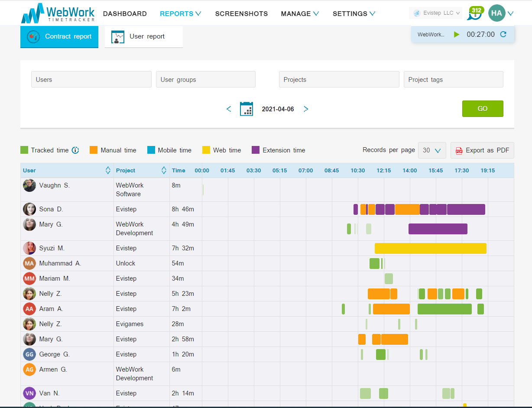This screenshot has height=408, width=532.
Task: Open the Users filter field
Action: 91,79
